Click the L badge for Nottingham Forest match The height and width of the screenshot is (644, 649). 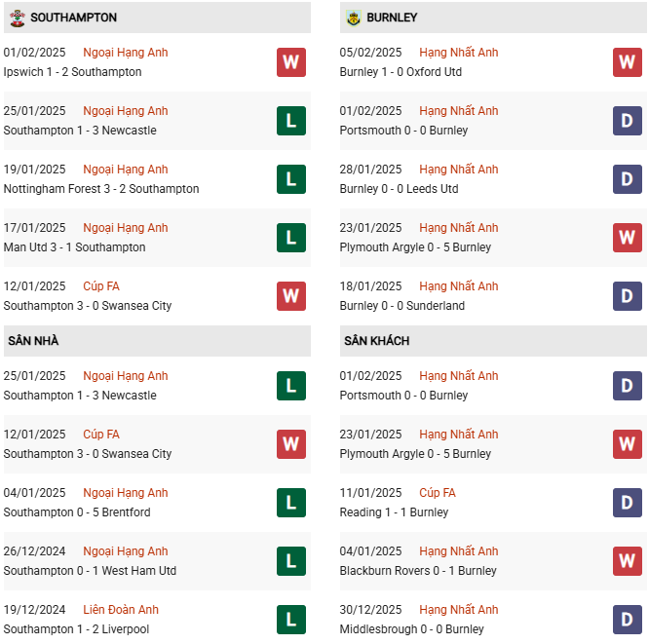290,179
